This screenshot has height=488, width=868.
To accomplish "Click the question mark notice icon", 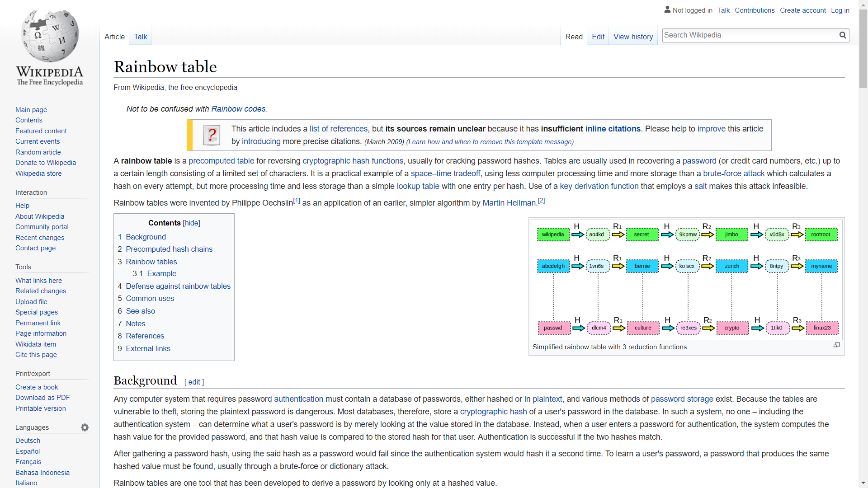I will (212, 135).
